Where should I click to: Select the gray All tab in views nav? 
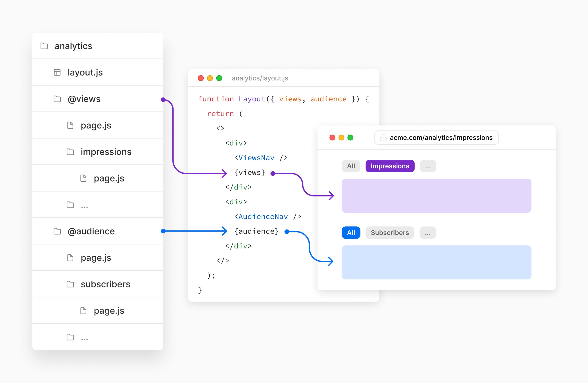tap(351, 166)
